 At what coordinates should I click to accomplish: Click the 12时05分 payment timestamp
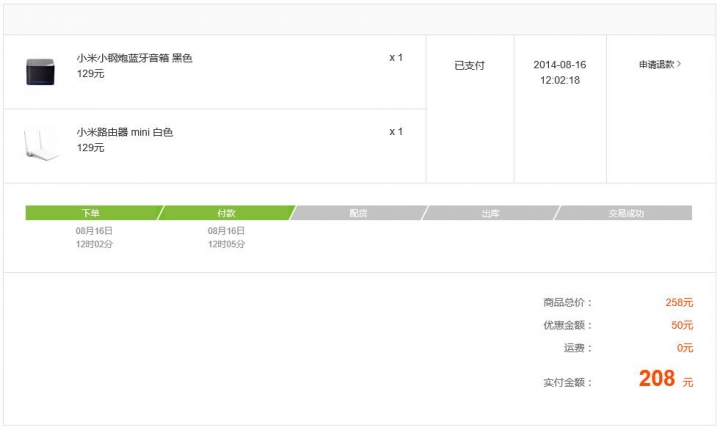tap(227, 244)
